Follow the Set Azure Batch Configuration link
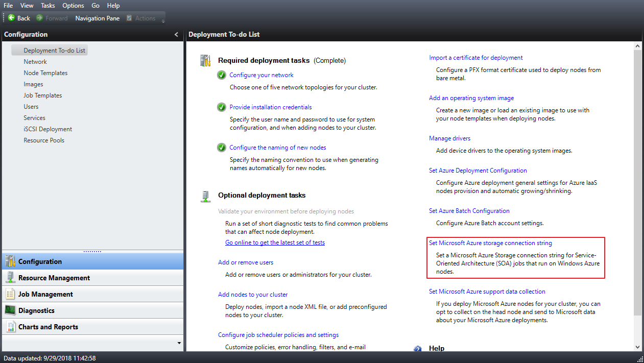644x363 pixels. coord(469,210)
